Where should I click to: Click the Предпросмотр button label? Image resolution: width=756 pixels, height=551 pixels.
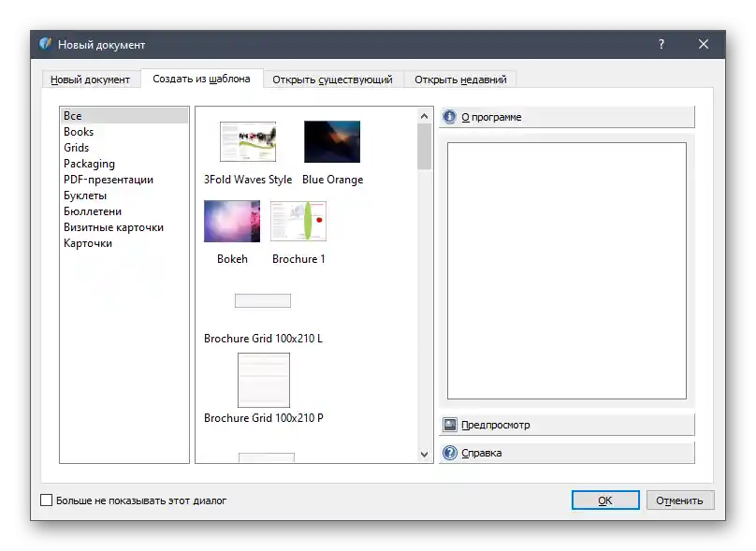click(496, 425)
